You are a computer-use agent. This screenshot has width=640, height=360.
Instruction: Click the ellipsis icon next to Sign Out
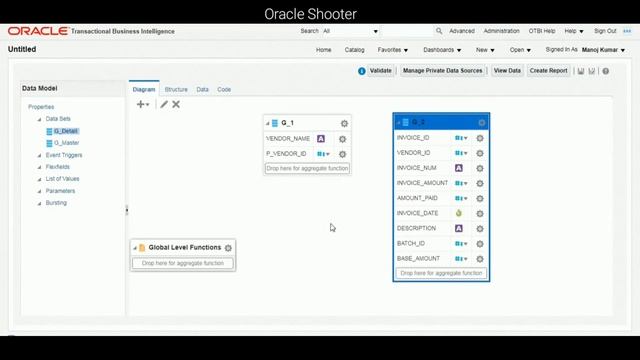(627, 31)
